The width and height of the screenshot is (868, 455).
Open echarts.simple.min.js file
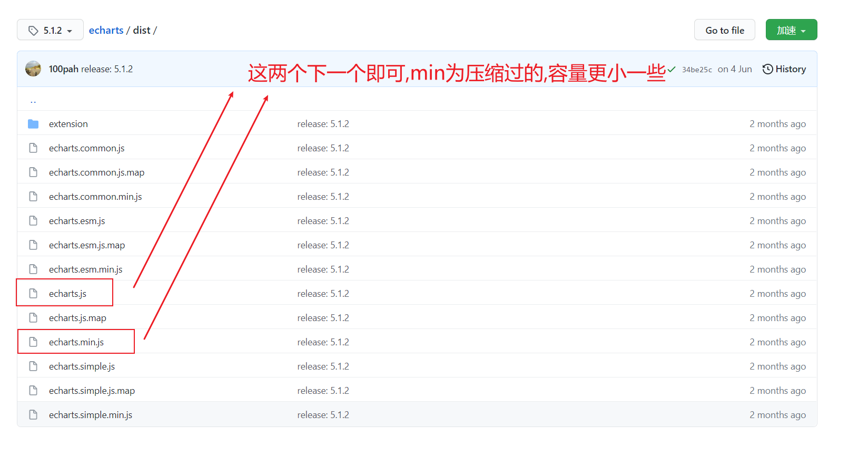pos(91,415)
